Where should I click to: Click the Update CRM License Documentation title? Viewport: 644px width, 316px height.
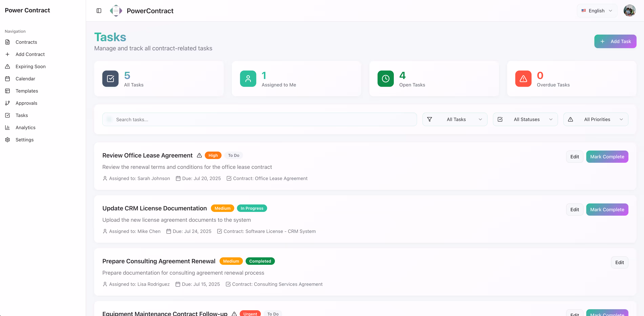154,208
